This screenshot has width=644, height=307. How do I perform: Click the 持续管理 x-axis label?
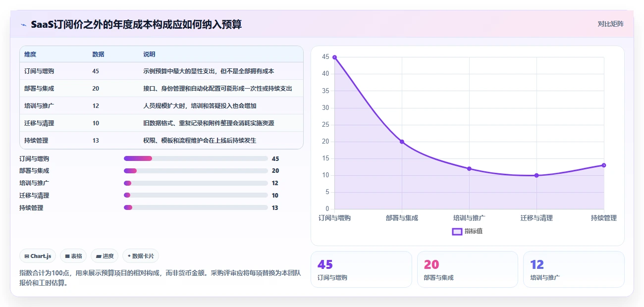(x=604, y=218)
